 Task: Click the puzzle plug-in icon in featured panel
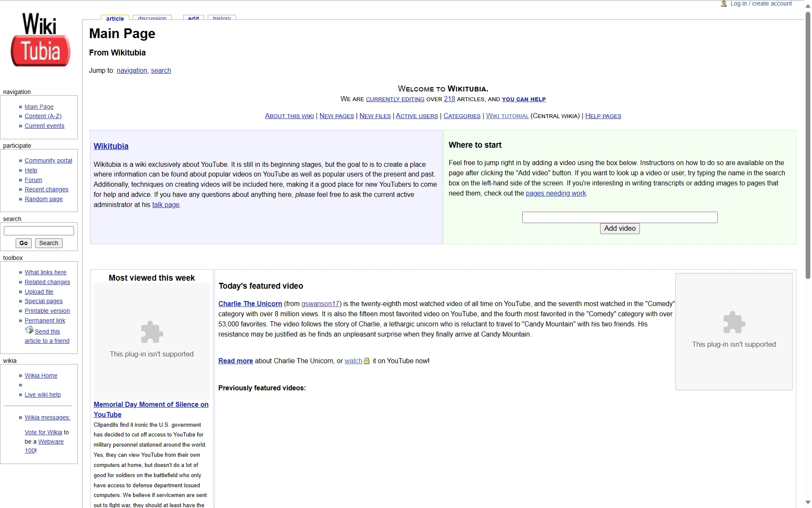click(x=734, y=323)
